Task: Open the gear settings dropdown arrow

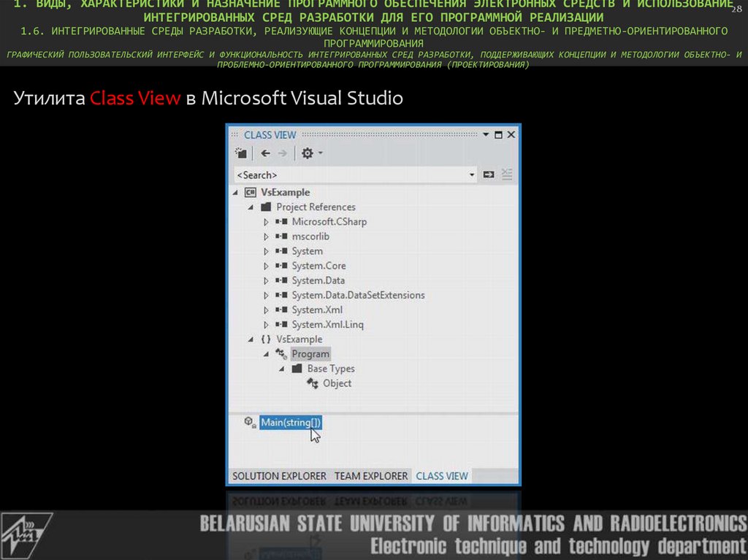Action: click(321, 153)
